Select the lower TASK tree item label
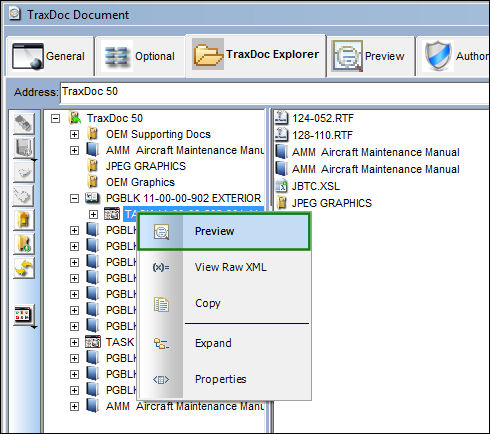Screen dimensions: 490x434 point(120,342)
